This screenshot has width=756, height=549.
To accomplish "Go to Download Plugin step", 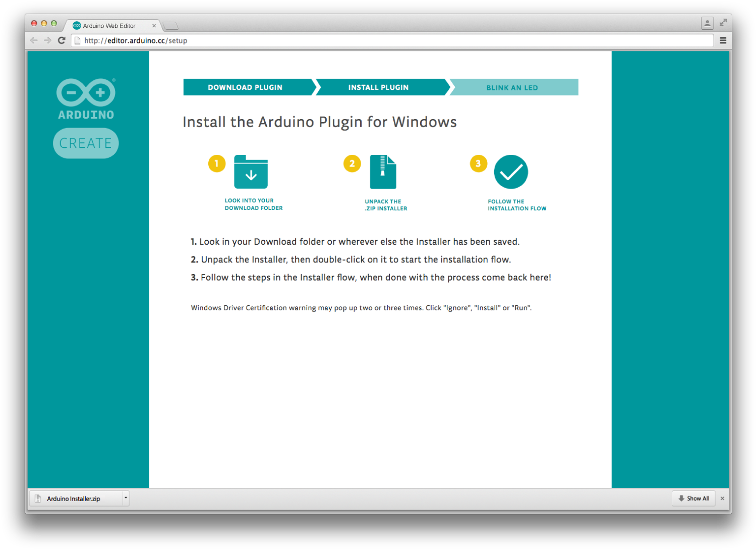I will (245, 87).
